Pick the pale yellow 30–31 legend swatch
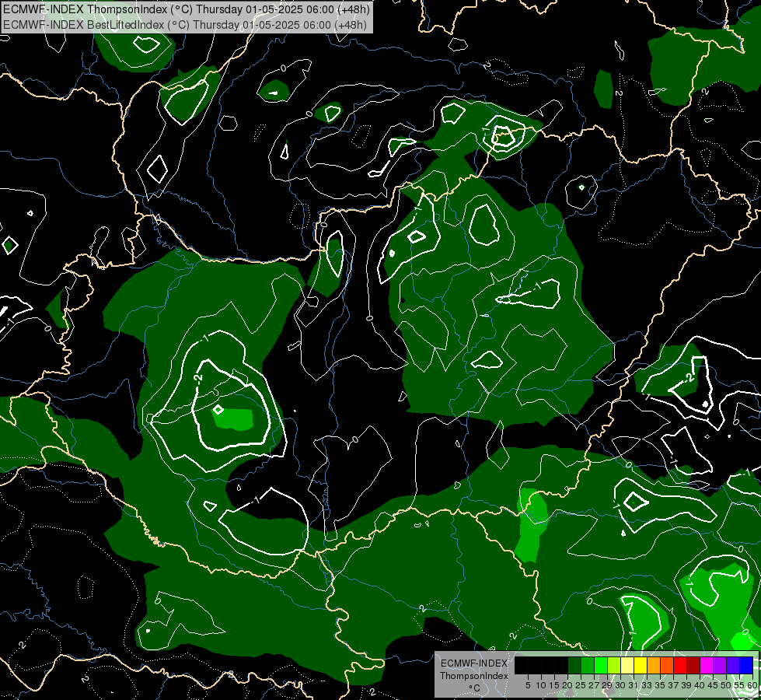The width and height of the screenshot is (761, 700). point(627,665)
